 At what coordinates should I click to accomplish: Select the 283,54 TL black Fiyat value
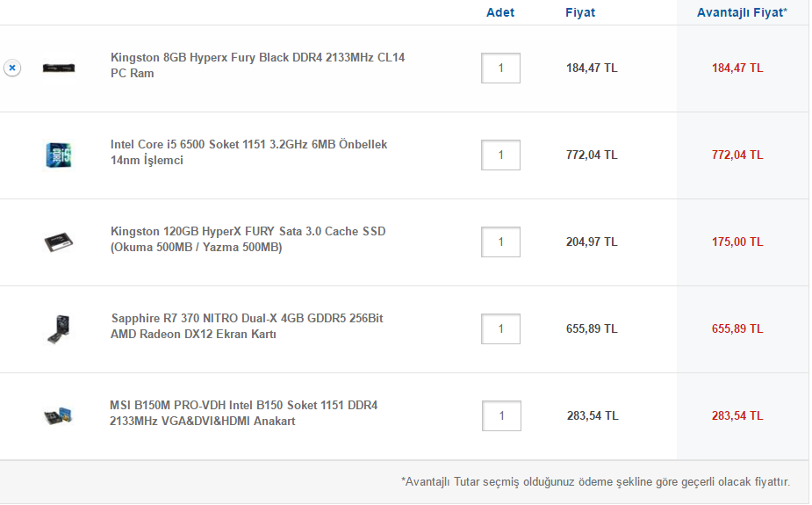click(593, 416)
